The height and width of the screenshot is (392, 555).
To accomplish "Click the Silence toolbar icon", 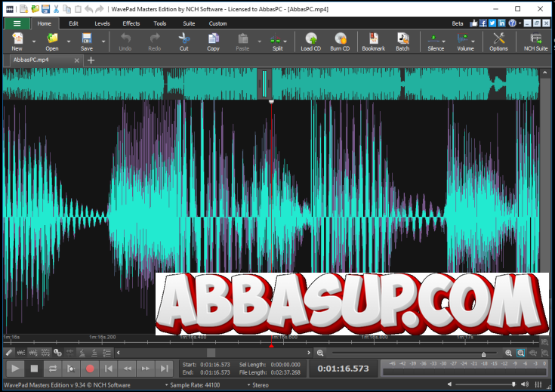I will coord(433,39).
